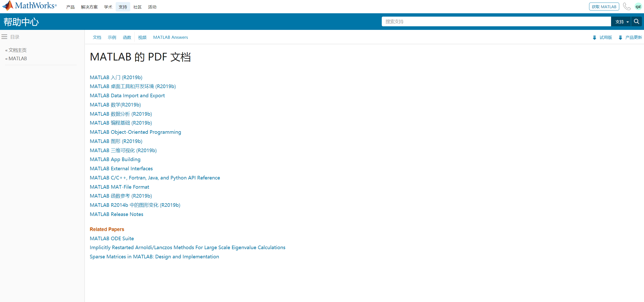The image size is (644, 302).
Task: Open the 解决方案 menu item
Action: pyautogui.click(x=89, y=7)
